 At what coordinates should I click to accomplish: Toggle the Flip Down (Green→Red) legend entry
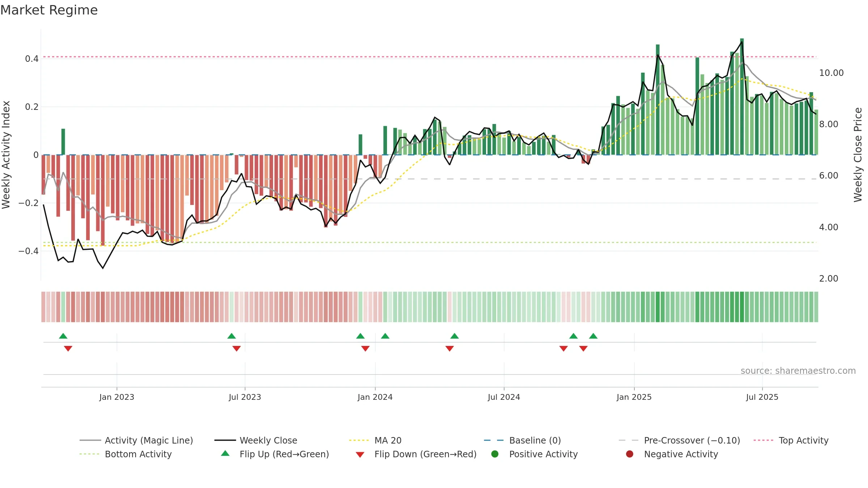[416, 454]
